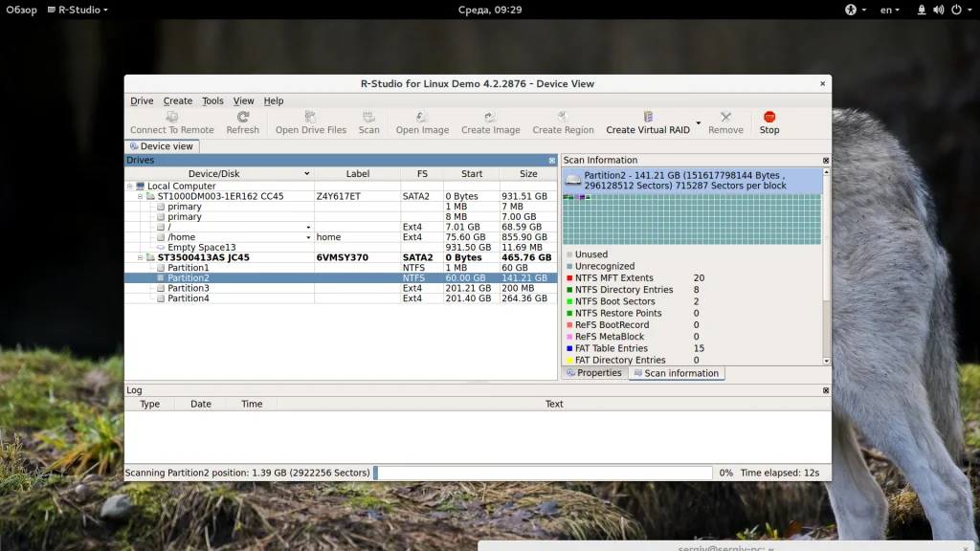Click the Refresh toolbar icon
Image resolution: width=980 pixels, height=551 pixels.
(243, 118)
